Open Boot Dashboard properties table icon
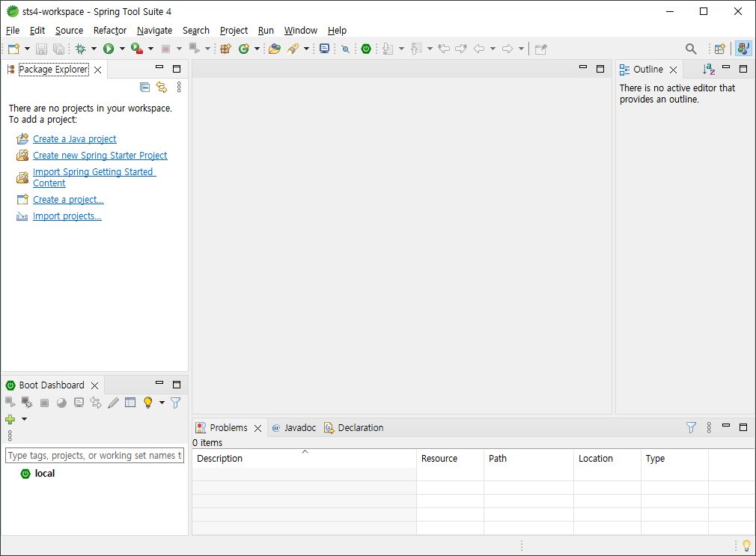The width and height of the screenshot is (756, 556). (130, 403)
